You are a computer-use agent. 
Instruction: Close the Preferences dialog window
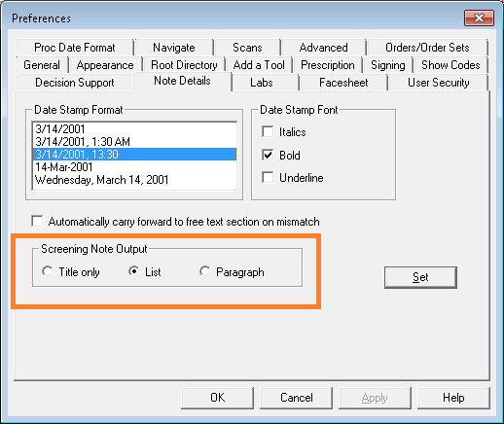[479, 18]
